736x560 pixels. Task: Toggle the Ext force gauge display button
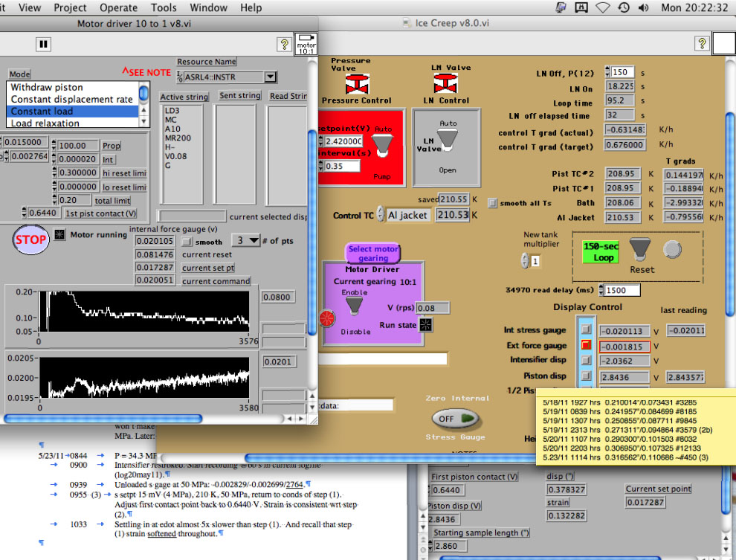(x=587, y=346)
